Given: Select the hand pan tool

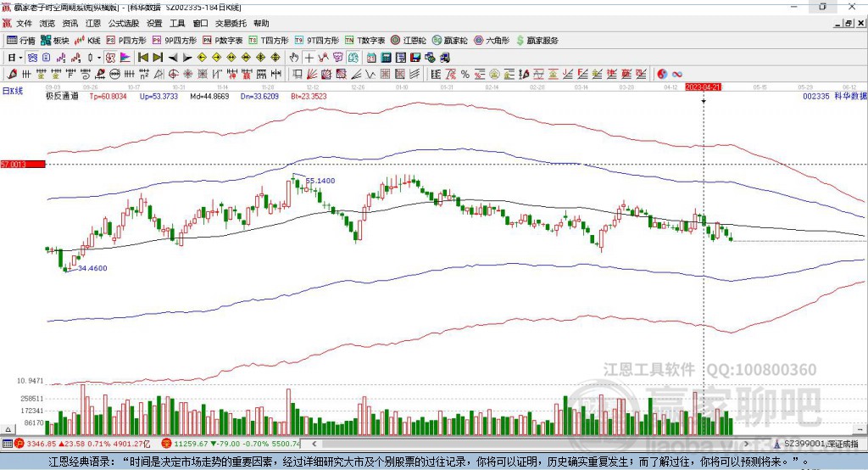Looking at the screenshot, I should click(x=294, y=58).
